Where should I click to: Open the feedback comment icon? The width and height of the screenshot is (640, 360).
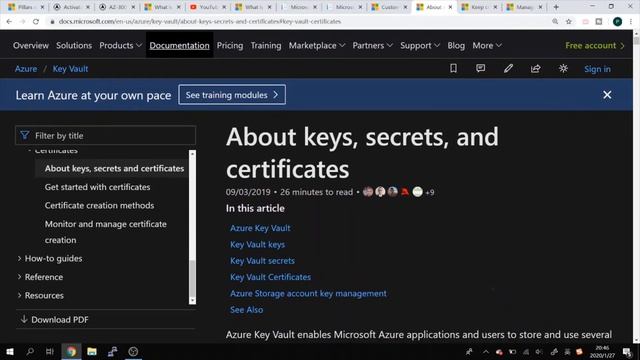(x=480, y=69)
